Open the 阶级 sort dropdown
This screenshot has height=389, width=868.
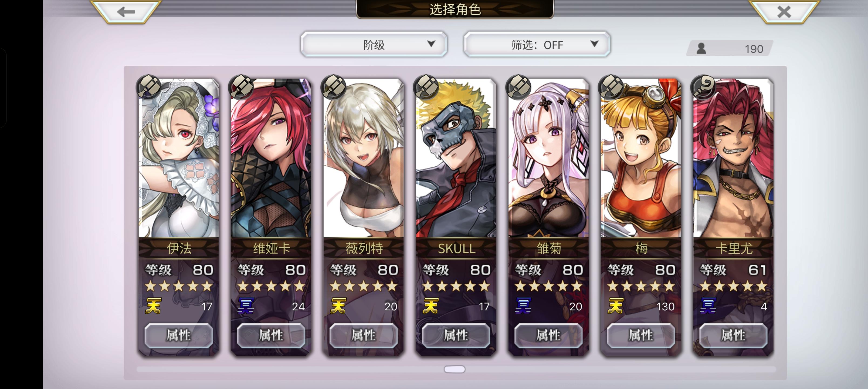coord(374,45)
